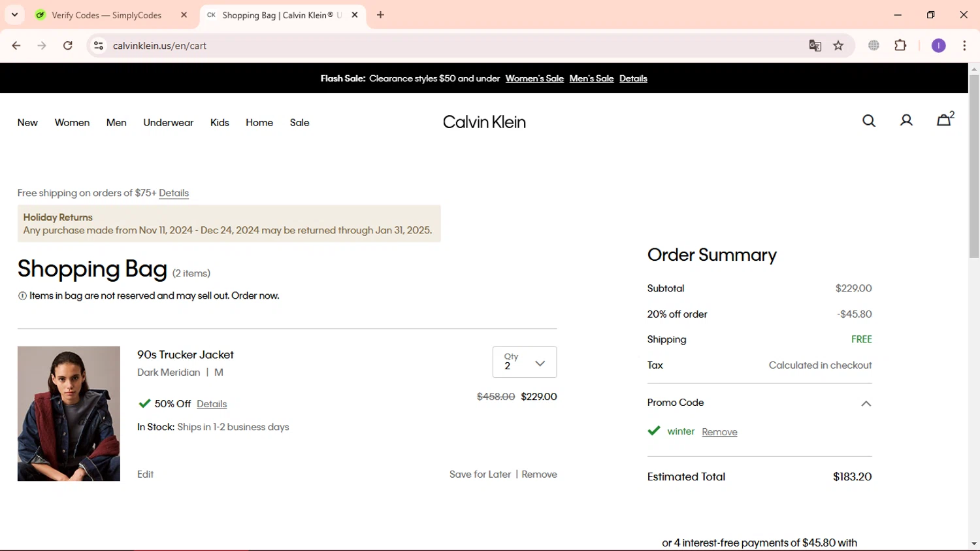Open the Chrome profile avatar
The width and height of the screenshot is (980, 551).
[939, 46]
